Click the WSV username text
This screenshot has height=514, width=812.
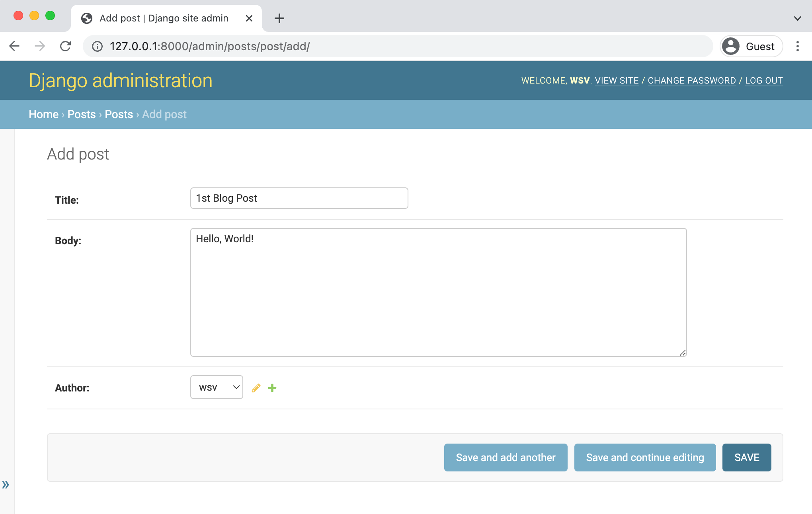pos(580,80)
